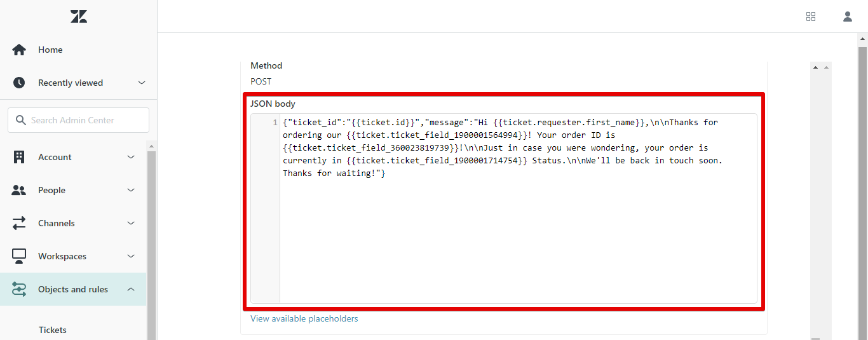
Task: Open the Channels menu label
Action: pos(57,223)
